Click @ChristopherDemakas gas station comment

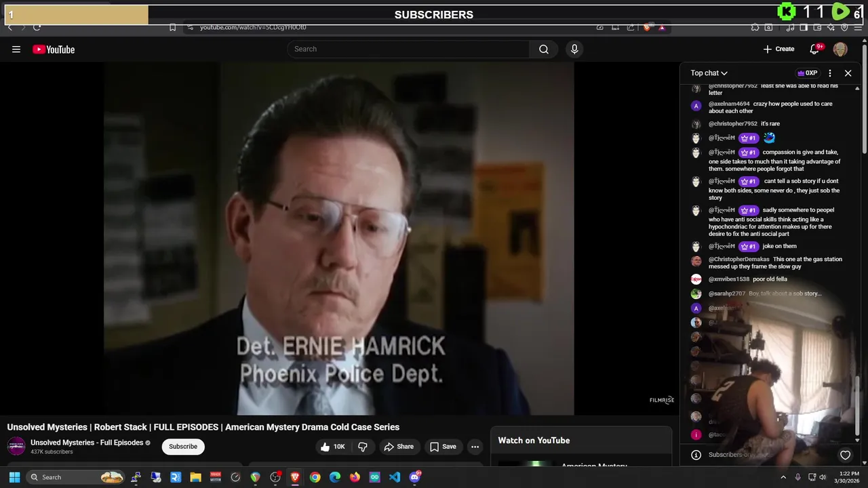[x=770, y=263]
